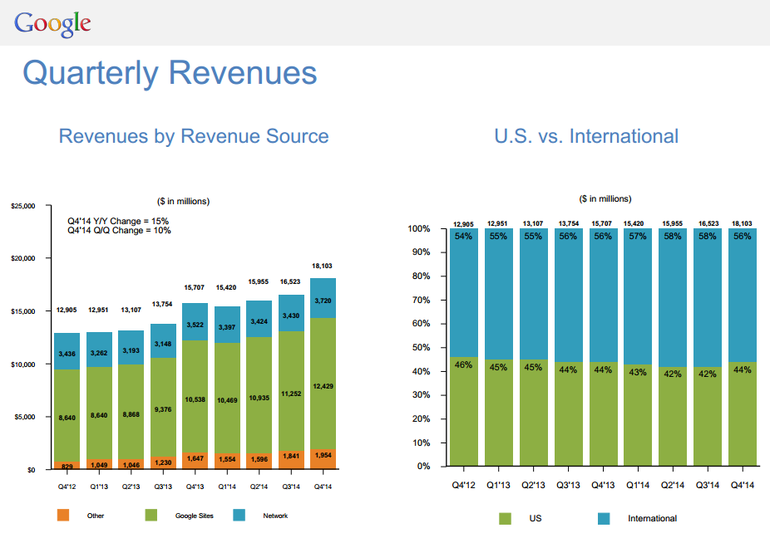Click the 10,538 Google Sites value

coord(195,399)
